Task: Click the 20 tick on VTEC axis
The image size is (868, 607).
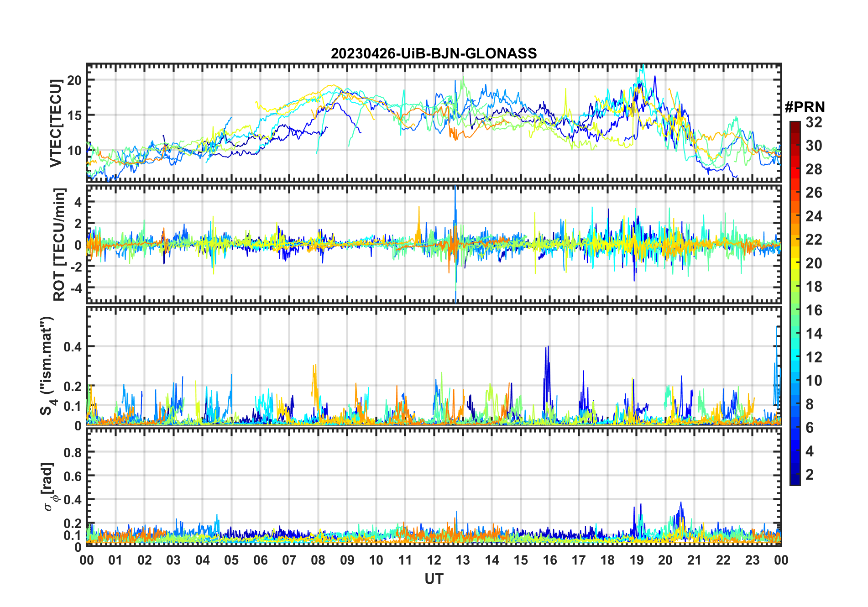Action: [x=74, y=80]
